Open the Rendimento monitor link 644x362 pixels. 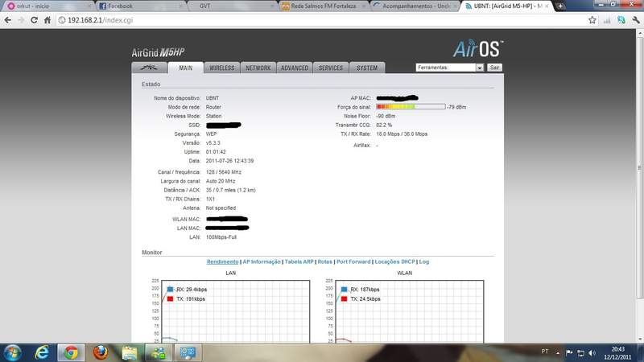pyautogui.click(x=222, y=262)
